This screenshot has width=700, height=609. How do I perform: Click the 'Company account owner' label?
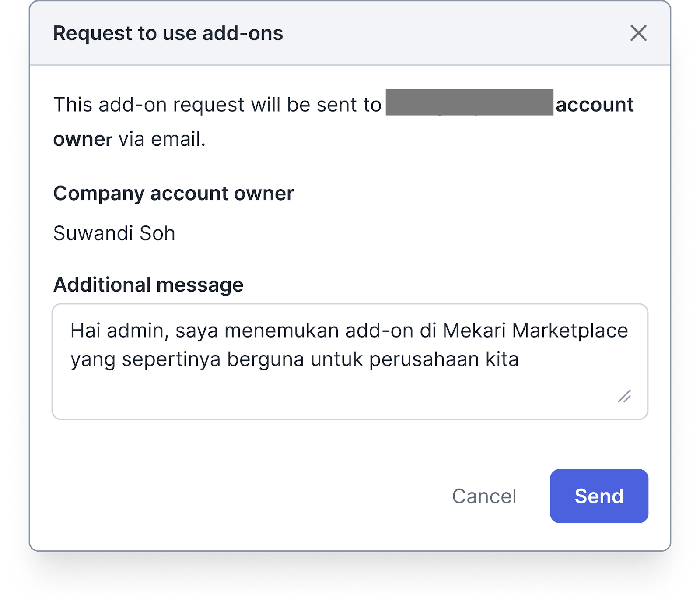click(173, 193)
